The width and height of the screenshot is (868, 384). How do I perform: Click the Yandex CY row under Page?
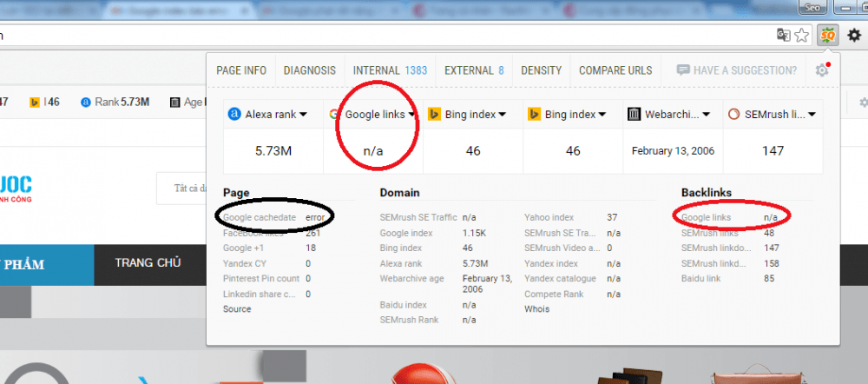[x=266, y=264]
